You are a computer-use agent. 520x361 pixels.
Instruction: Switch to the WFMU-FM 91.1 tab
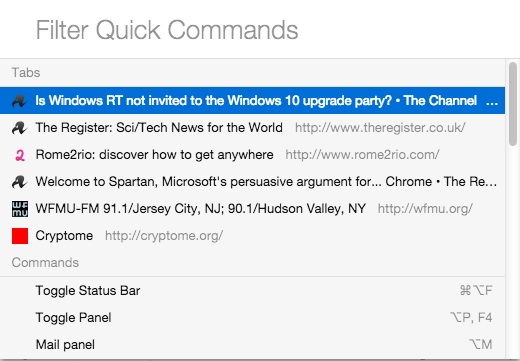pyautogui.click(x=252, y=209)
